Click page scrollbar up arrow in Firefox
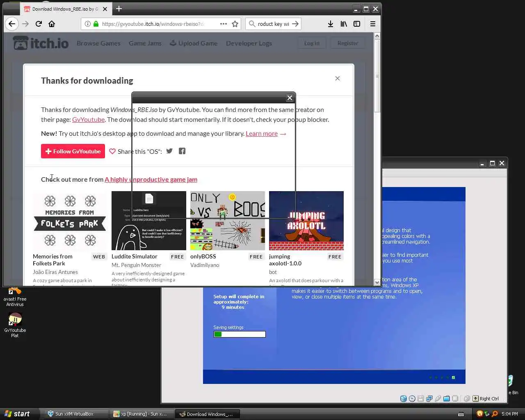525x420 pixels. [x=377, y=36]
